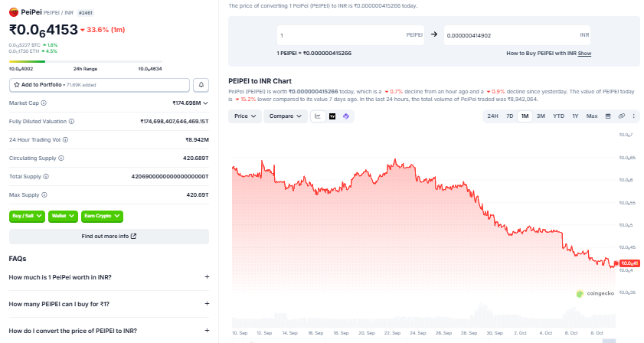This screenshot has height=343, width=644.
Task: Click the '1 PEIPEI = ₹0.000000415266' rate text
Action: click(x=314, y=54)
